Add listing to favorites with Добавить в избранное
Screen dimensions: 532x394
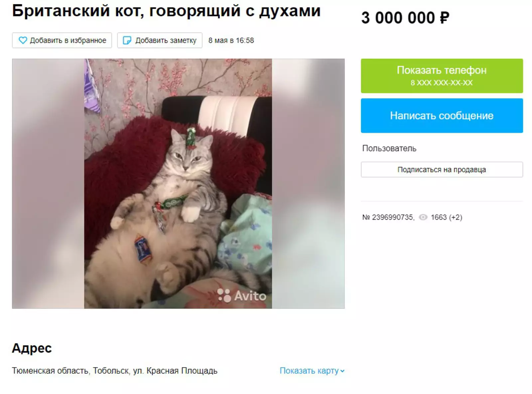point(62,40)
